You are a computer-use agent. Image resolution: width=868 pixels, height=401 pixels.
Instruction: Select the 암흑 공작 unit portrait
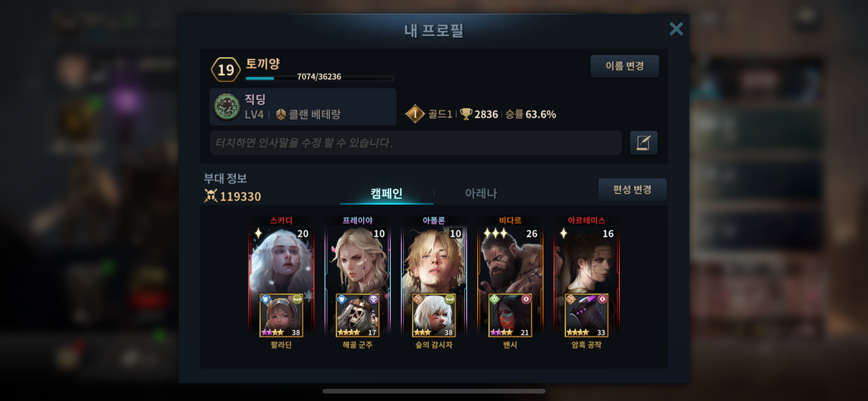pyautogui.click(x=586, y=315)
